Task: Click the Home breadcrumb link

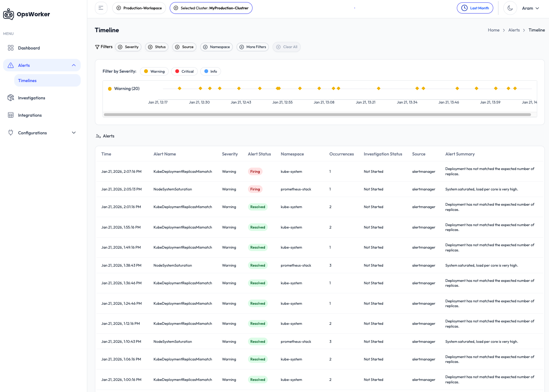Action: (494, 30)
